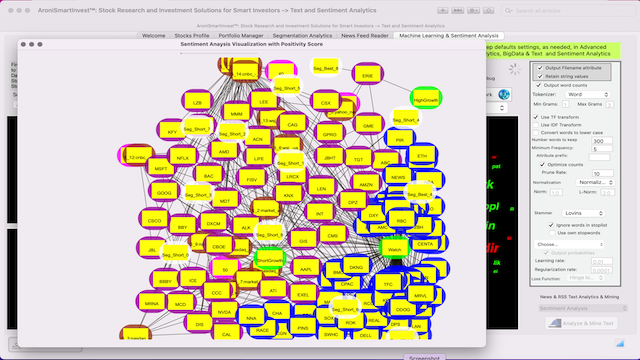
Task: Switch to the Welcome tab
Action: tap(153, 36)
